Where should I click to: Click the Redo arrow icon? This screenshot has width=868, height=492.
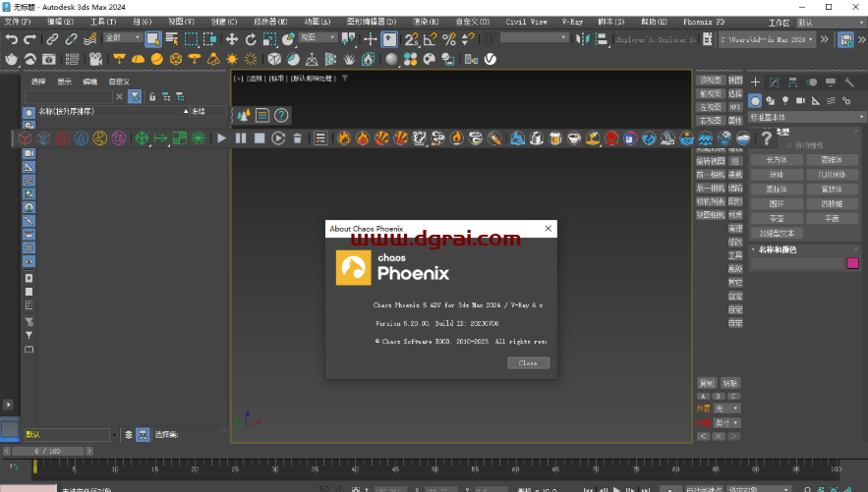(x=29, y=39)
